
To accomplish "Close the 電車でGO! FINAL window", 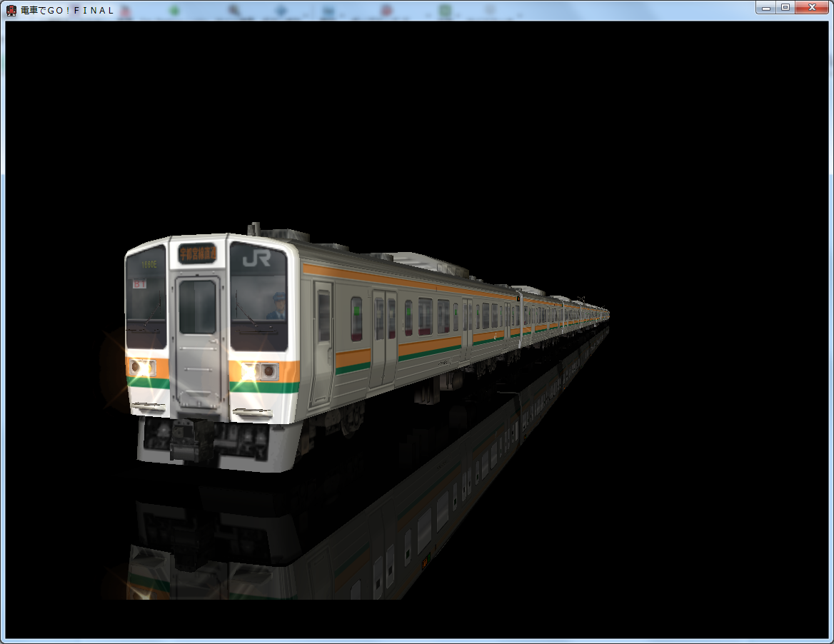I will (x=812, y=7).
